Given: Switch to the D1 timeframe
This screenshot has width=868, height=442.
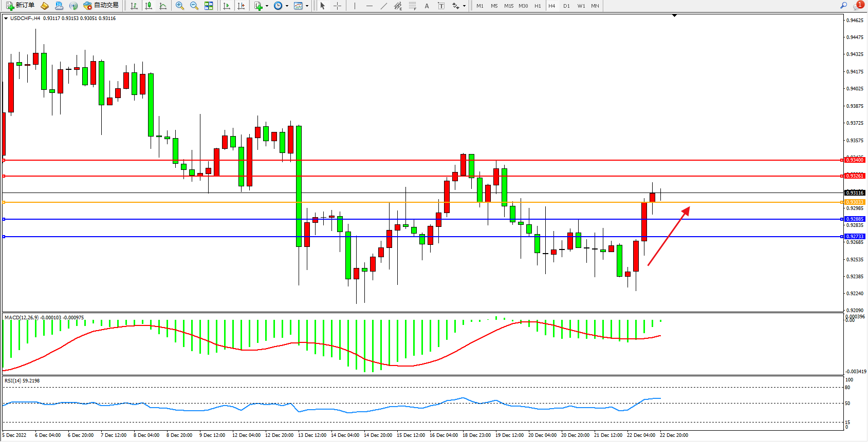Looking at the screenshot, I should [x=566, y=6].
